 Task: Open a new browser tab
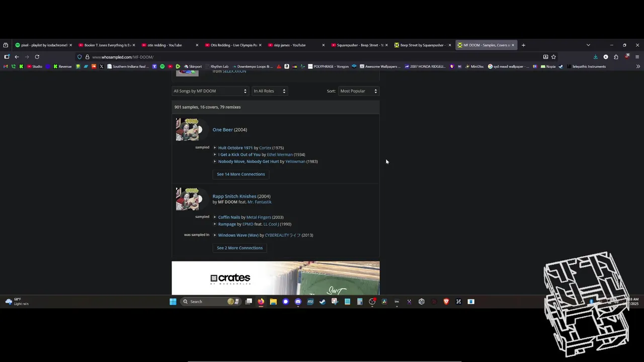click(523, 45)
